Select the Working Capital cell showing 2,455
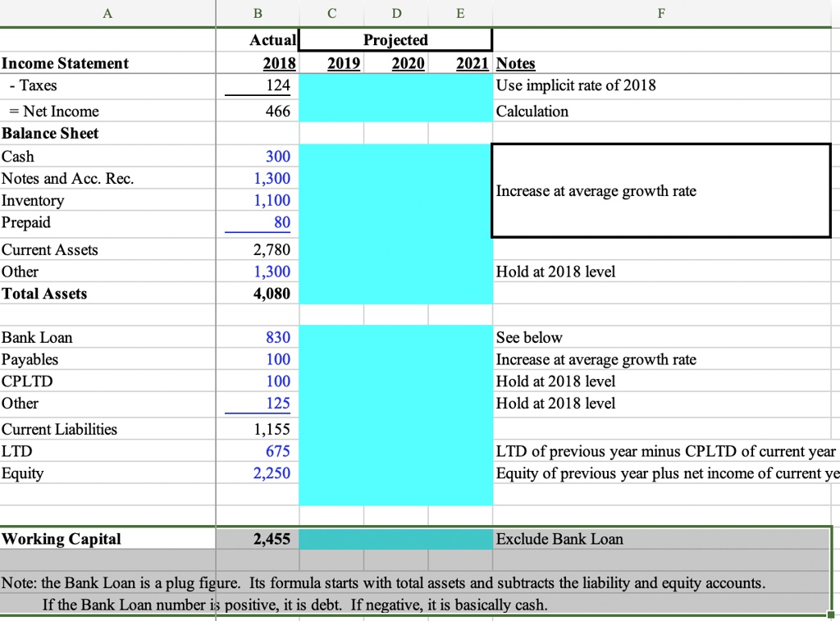The width and height of the screenshot is (840, 621). pos(271,539)
